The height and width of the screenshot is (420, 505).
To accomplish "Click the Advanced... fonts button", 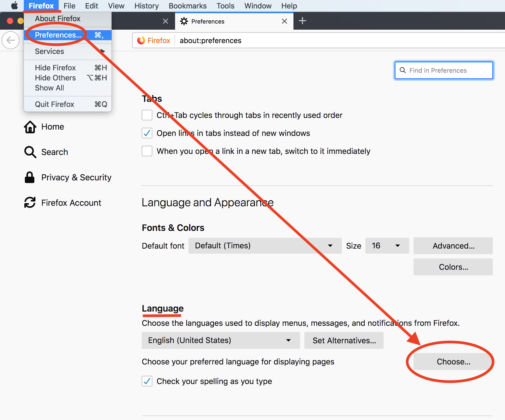I will point(453,246).
